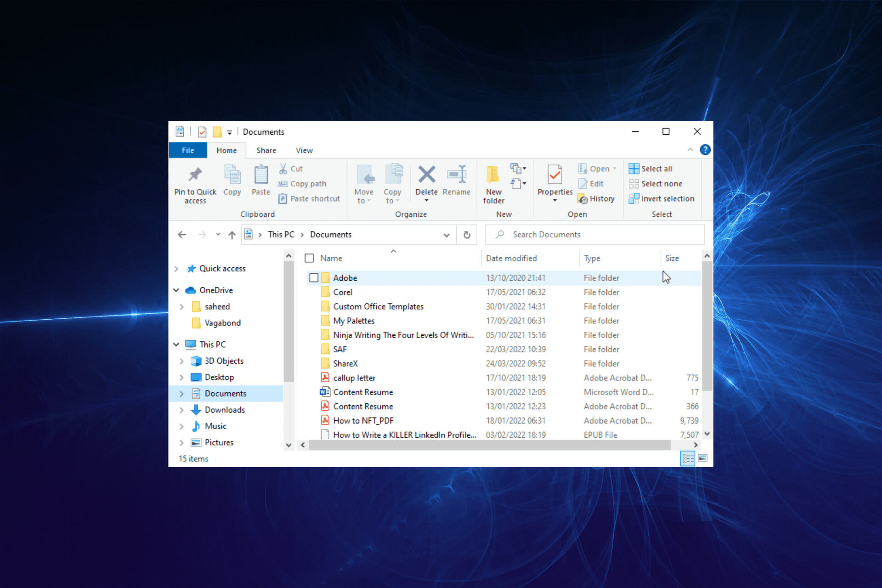The image size is (882, 588).
Task: Click Copy path in the ribbon
Action: point(302,184)
